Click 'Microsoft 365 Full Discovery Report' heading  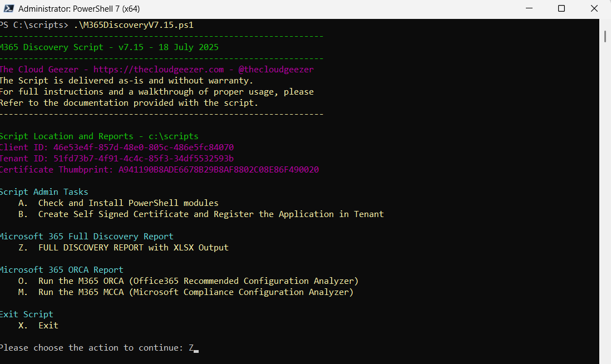(x=86, y=237)
